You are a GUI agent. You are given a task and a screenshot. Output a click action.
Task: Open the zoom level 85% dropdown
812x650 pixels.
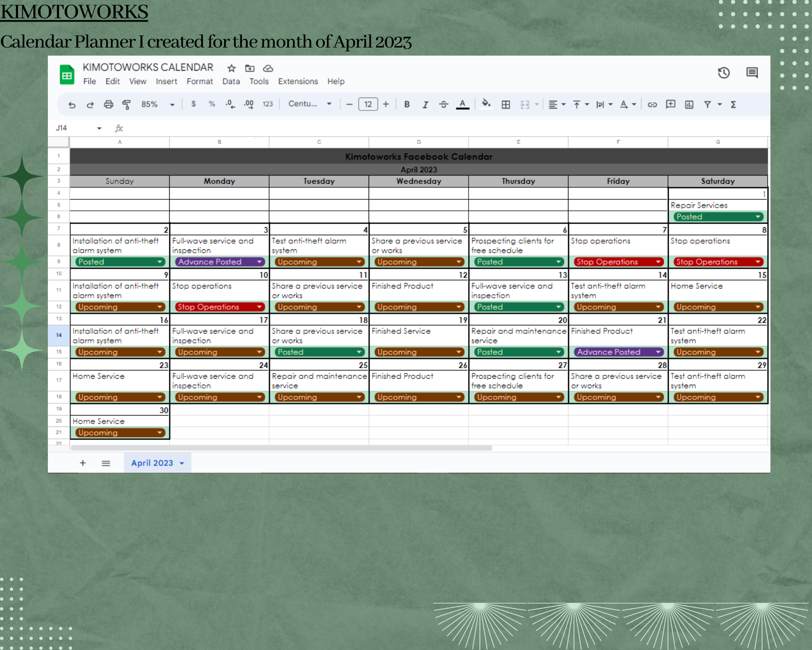point(158,104)
